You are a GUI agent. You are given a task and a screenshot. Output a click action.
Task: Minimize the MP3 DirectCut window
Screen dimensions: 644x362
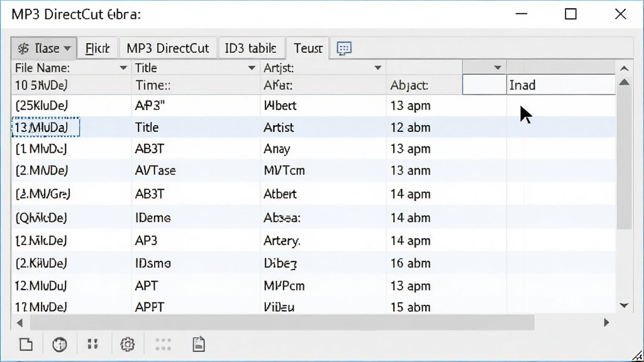click(x=521, y=14)
